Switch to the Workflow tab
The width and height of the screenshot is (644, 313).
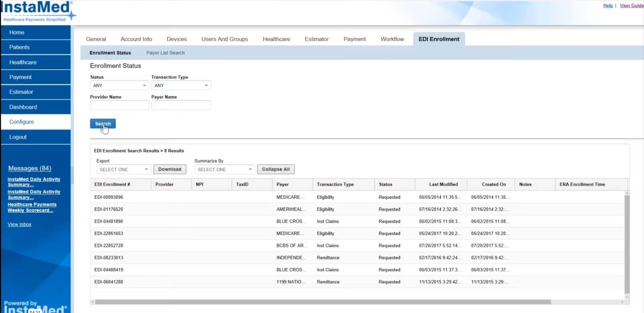coord(392,39)
